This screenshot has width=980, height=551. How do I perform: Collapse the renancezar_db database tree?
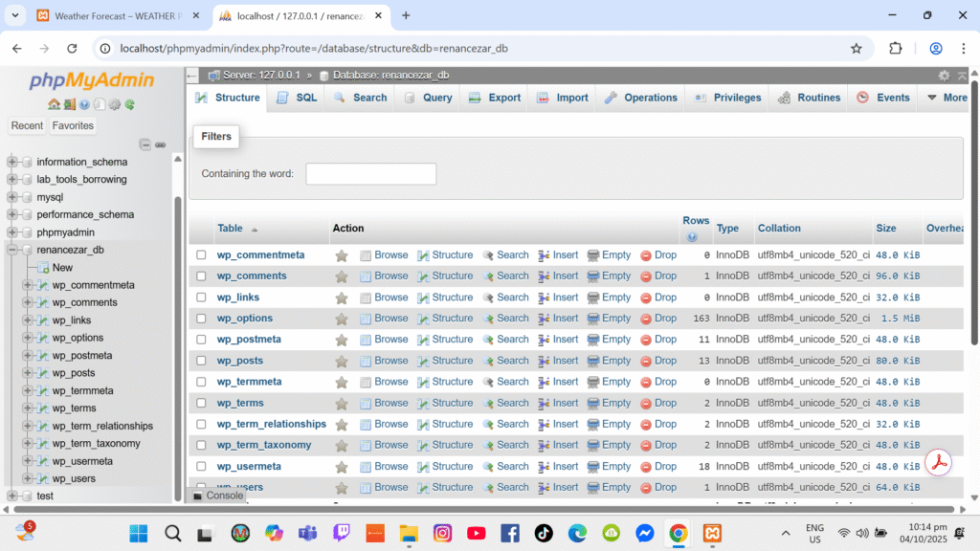(12, 250)
